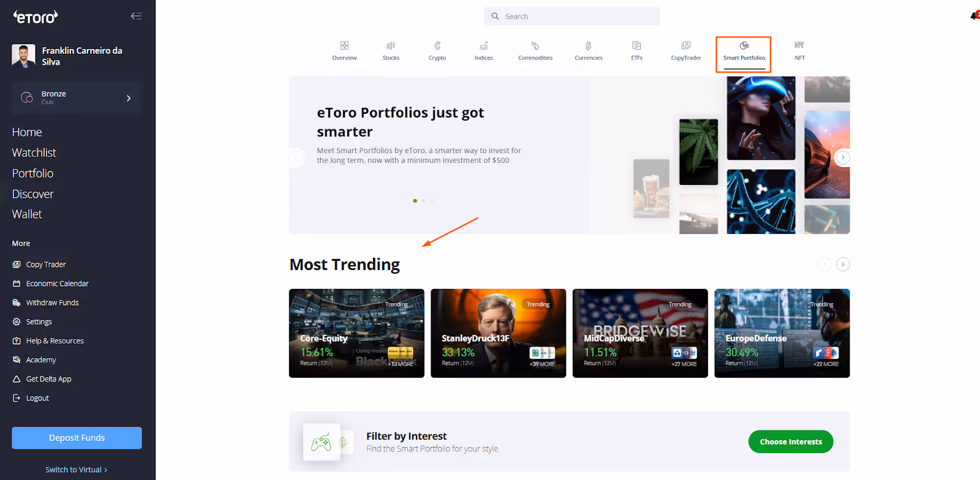Click the cannabis leaf banner image
Screen dimensions: 980x480
pos(698,152)
